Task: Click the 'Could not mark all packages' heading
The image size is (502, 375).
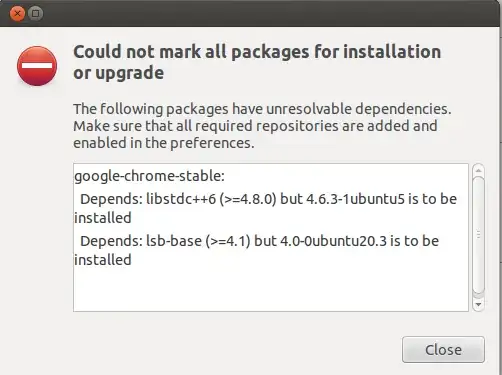Action: pyautogui.click(x=257, y=52)
